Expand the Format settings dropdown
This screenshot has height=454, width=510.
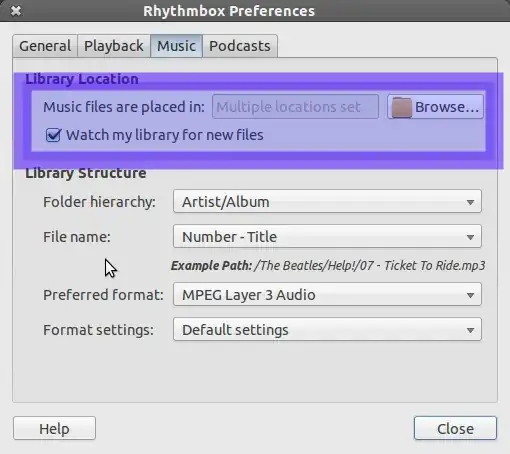(x=327, y=329)
